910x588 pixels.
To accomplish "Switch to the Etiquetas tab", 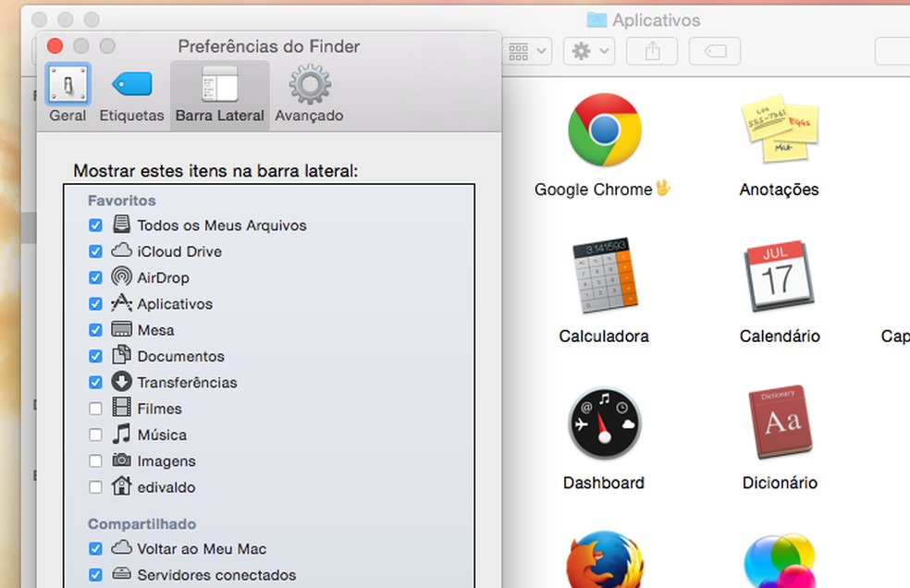I will (131, 94).
